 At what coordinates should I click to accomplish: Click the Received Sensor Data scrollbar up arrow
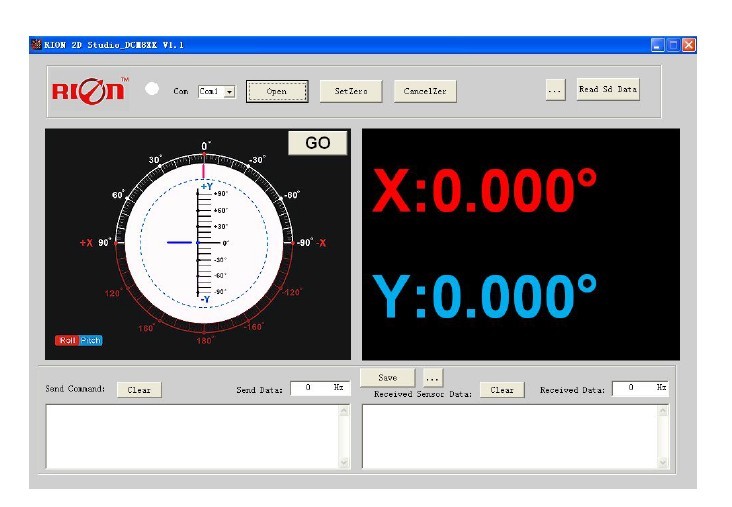(663, 411)
